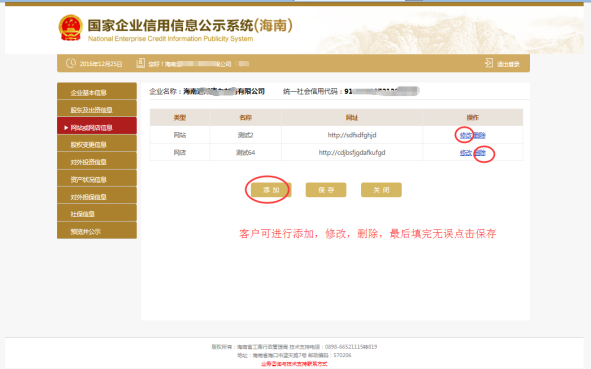This screenshot has height=369, width=591.
Task: Click the 类型 column header
Action: tap(179, 118)
